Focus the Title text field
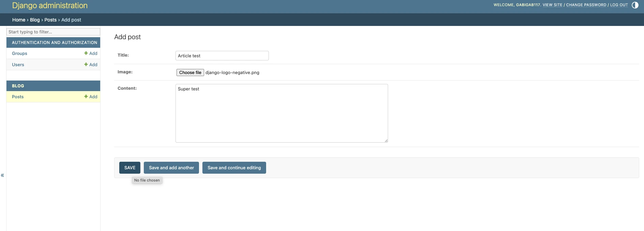The image size is (644, 231). coord(222,56)
